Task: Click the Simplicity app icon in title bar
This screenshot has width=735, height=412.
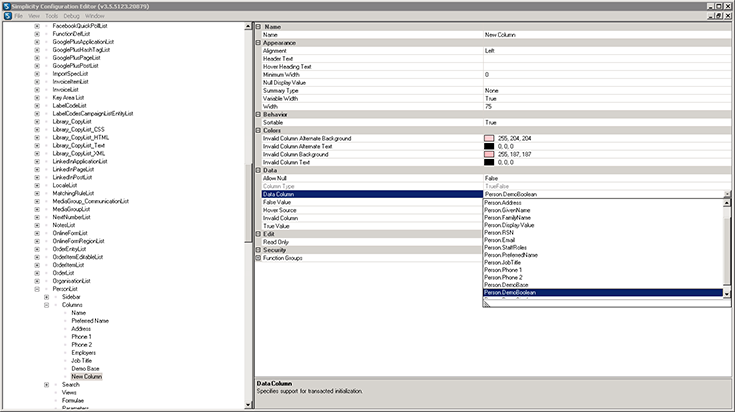Action: 7,6
